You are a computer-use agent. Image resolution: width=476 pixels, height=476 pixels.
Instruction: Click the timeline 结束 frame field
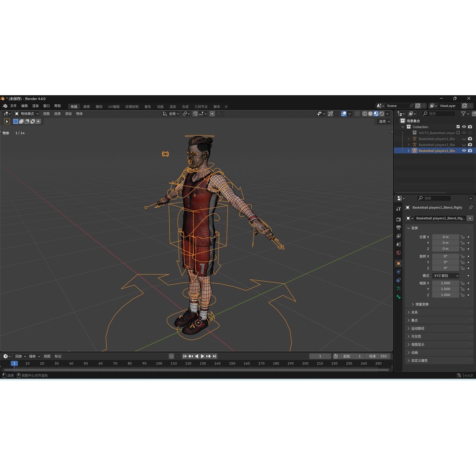click(x=378, y=356)
